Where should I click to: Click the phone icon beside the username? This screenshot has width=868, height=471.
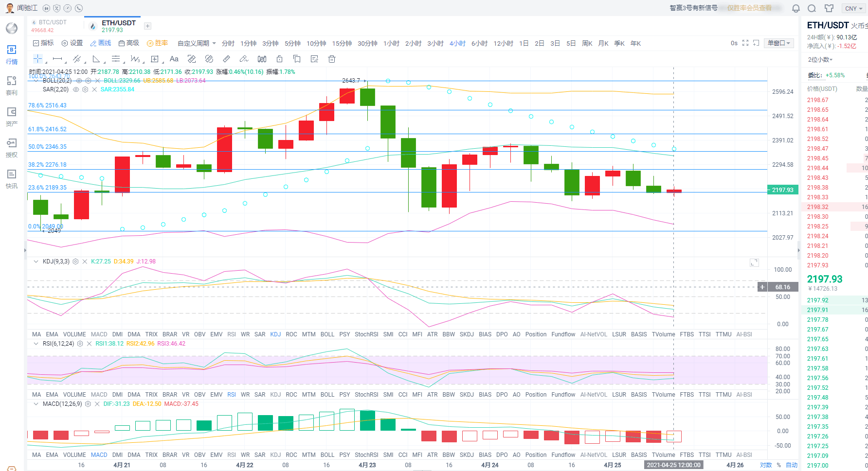79,8
